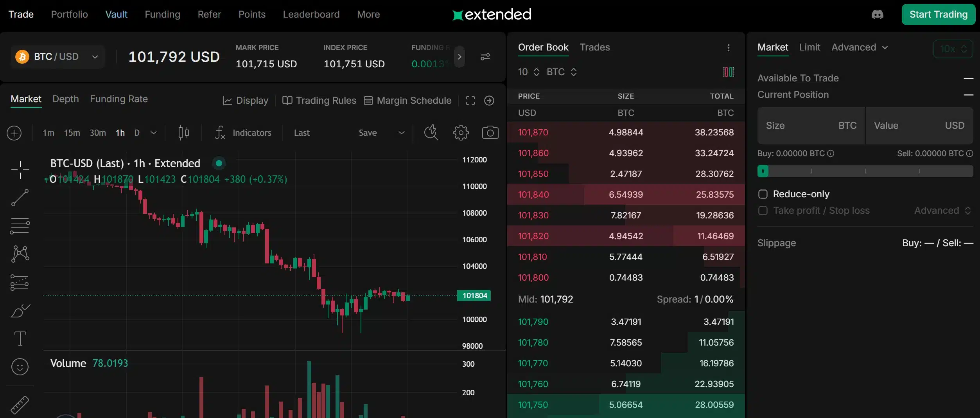Screen dimensions: 980x418
Task: Select the text annotation tool
Action: [x=20, y=339]
